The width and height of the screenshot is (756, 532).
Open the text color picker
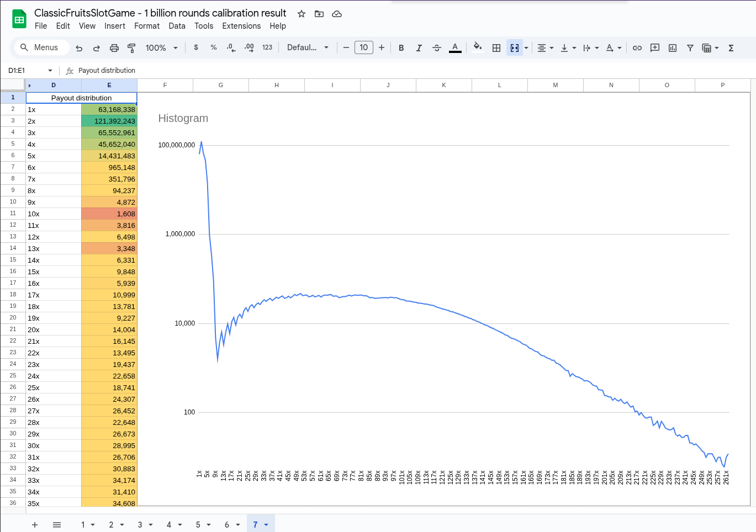(455, 48)
